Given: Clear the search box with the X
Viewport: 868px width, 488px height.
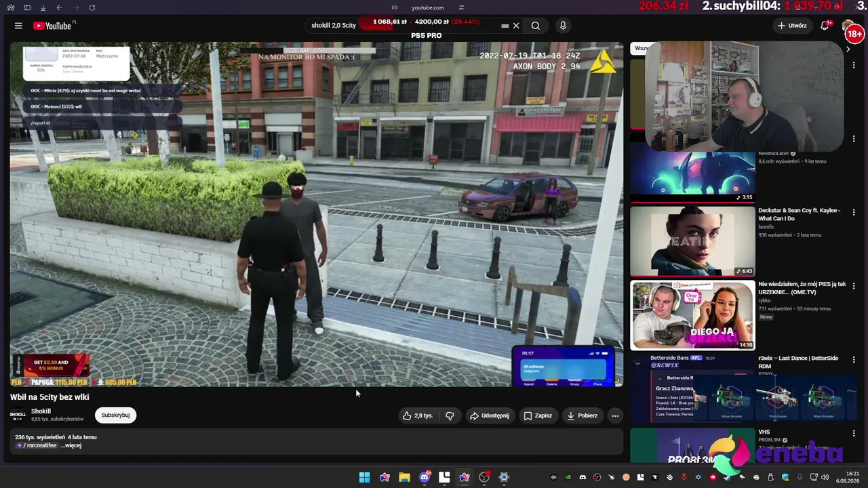Looking at the screenshot, I should click(516, 26).
